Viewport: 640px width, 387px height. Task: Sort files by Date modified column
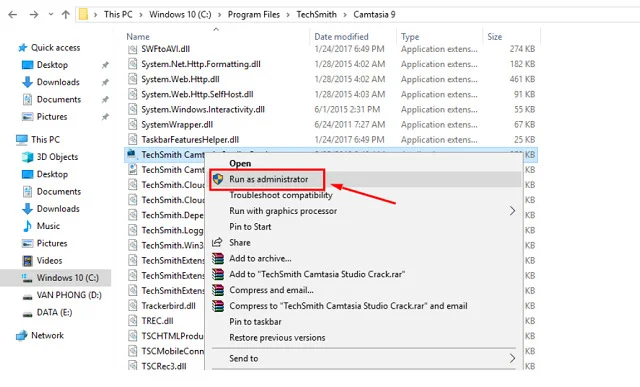coord(341,37)
